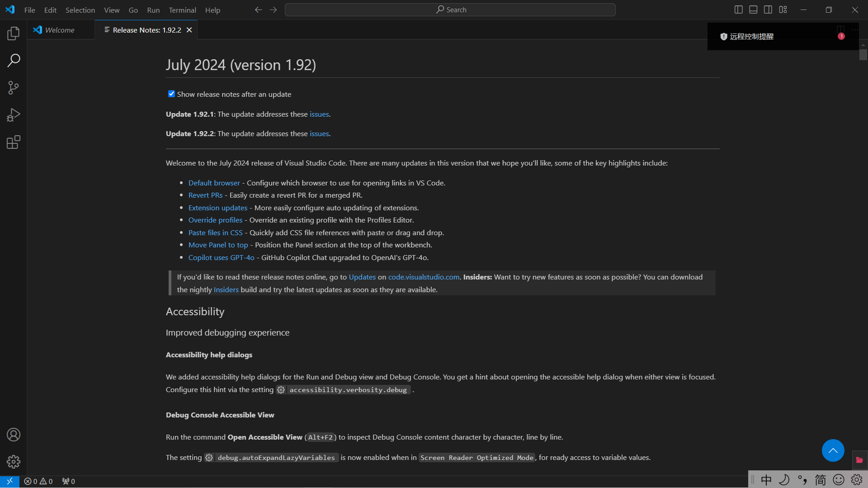Click debug.autoExpandLazyVariables setting code
Screen dimensions: 868x488
(276, 458)
